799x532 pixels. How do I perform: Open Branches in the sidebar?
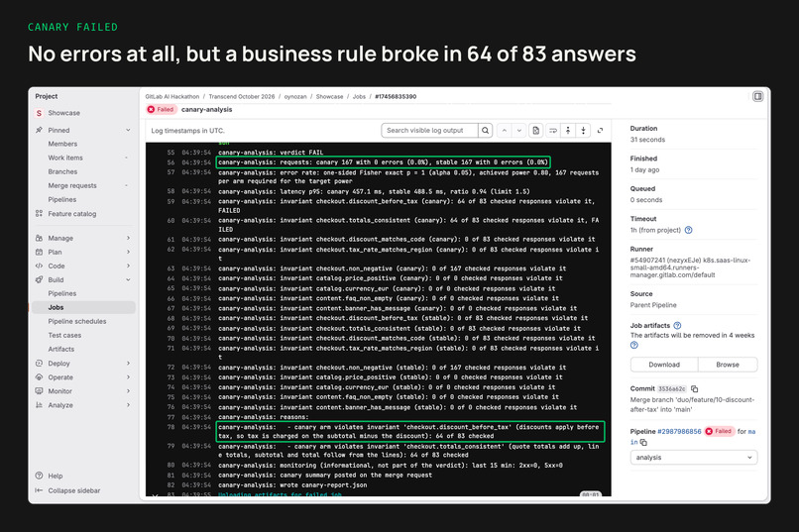(62, 171)
